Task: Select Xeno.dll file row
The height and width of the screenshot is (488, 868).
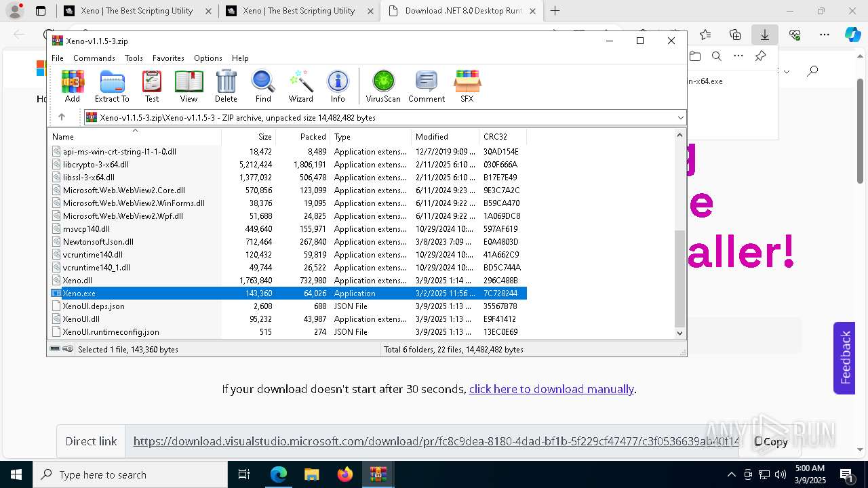Action: tap(288, 281)
